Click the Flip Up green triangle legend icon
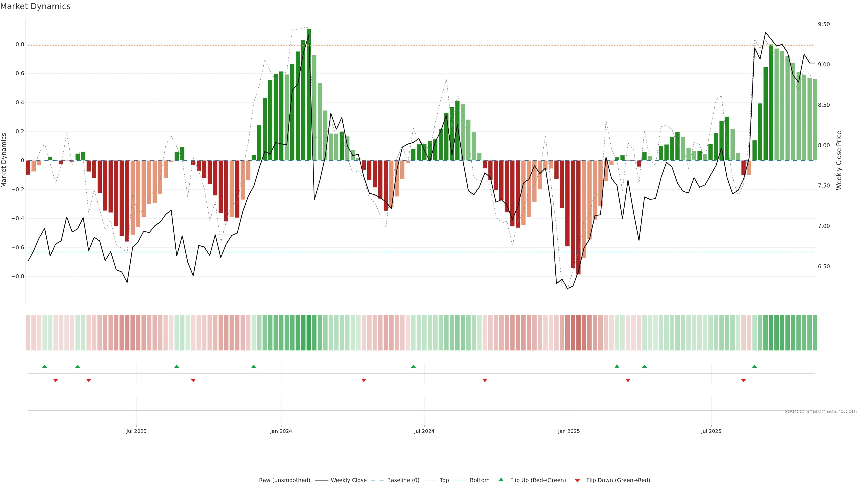The width and height of the screenshot is (868, 488). point(501,480)
